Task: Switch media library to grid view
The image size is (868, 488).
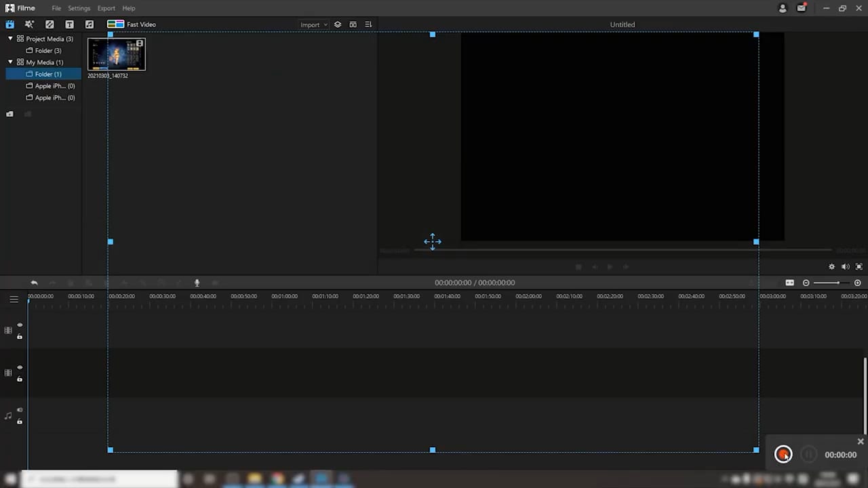Action: (x=353, y=24)
